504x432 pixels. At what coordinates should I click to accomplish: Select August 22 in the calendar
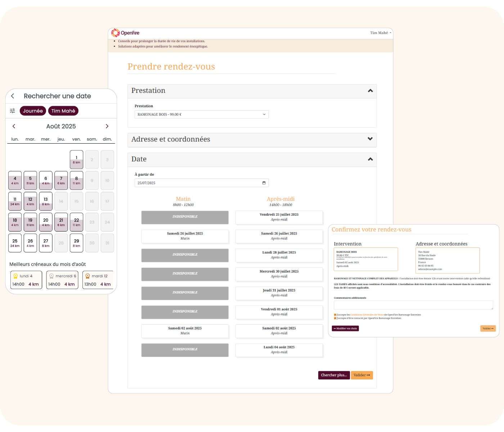[x=76, y=222]
